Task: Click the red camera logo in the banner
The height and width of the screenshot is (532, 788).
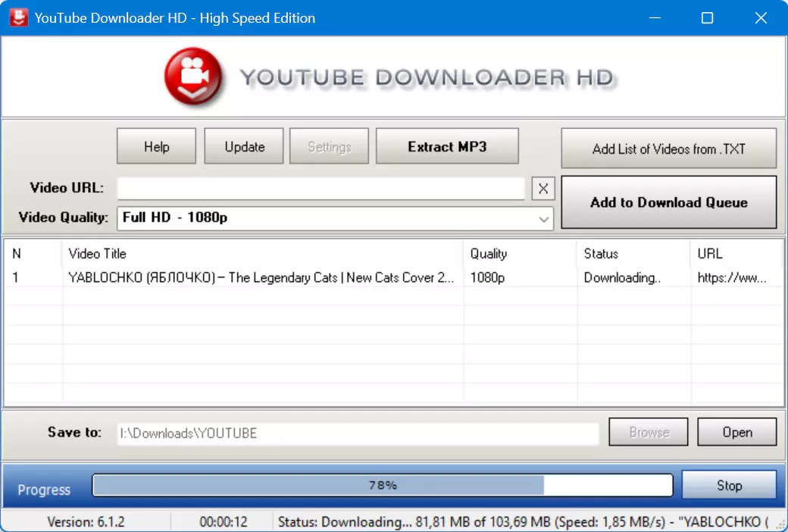Action: click(x=193, y=77)
